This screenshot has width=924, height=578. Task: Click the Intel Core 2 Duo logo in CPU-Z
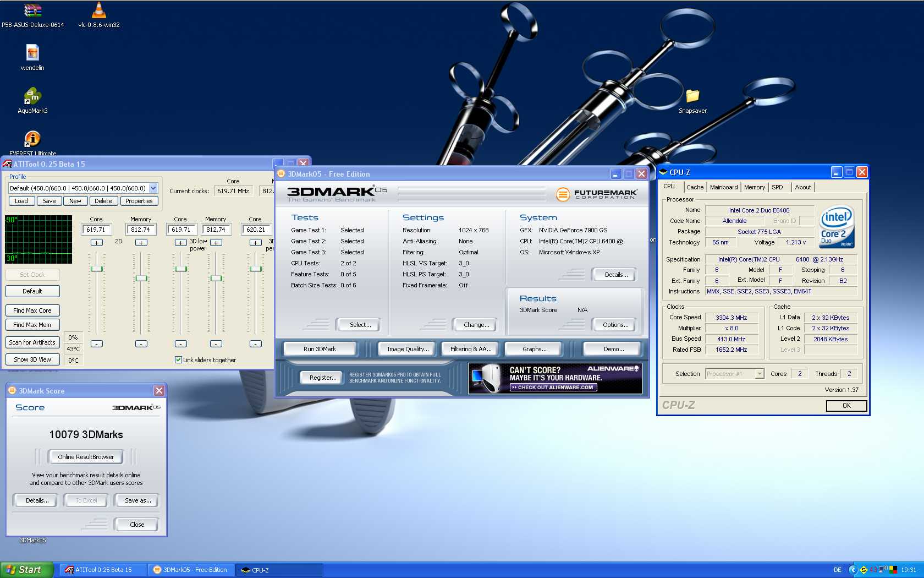coord(837,227)
